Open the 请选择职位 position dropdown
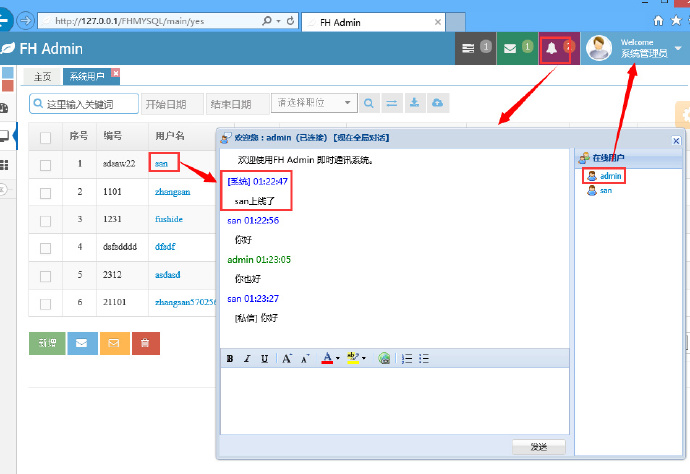This screenshot has height=474, width=690. coord(314,103)
